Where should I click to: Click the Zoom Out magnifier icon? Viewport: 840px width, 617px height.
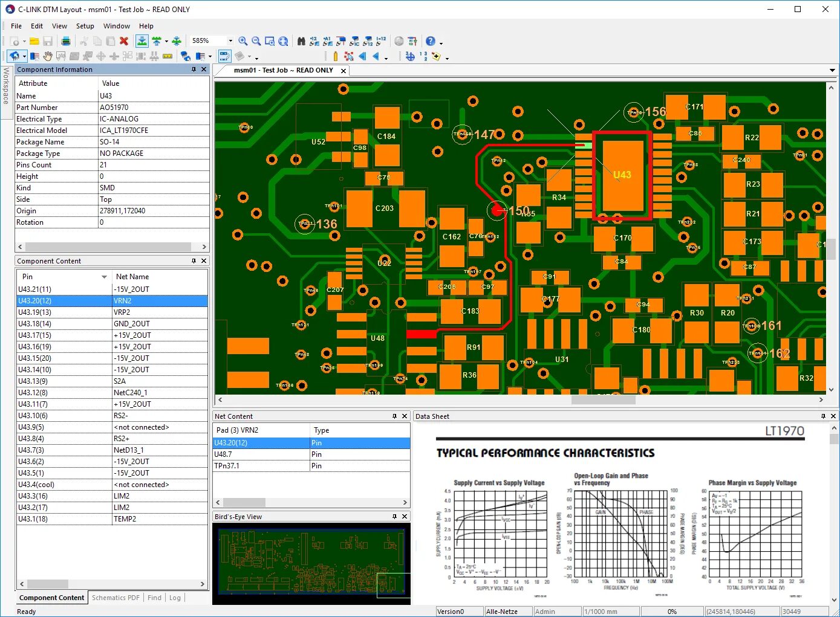(x=256, y=41)
